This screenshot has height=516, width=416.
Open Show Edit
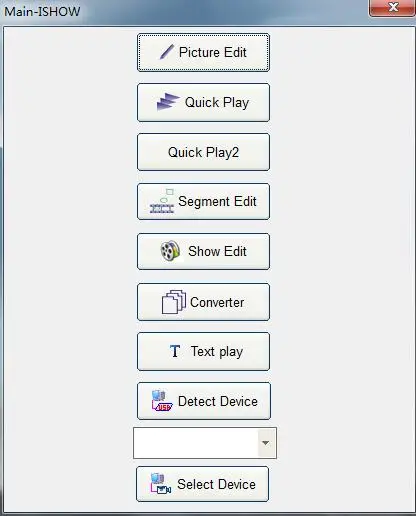tap(203, 251)
